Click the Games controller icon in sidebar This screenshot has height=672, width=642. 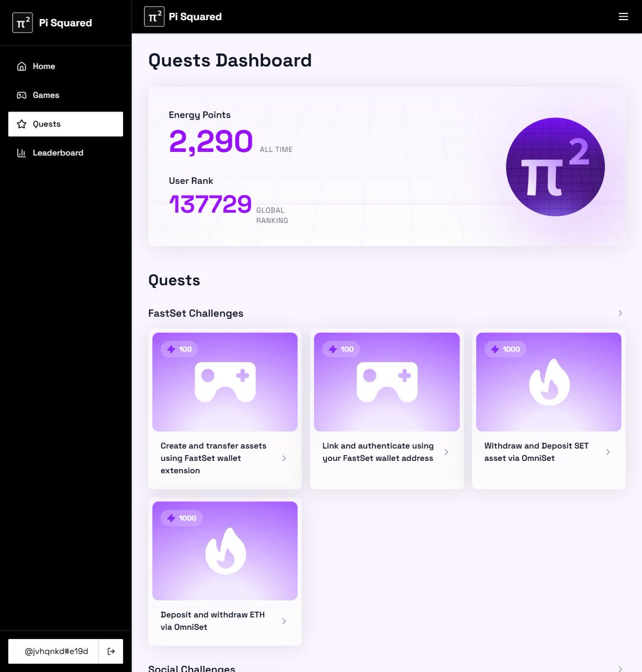click(22, 95)
